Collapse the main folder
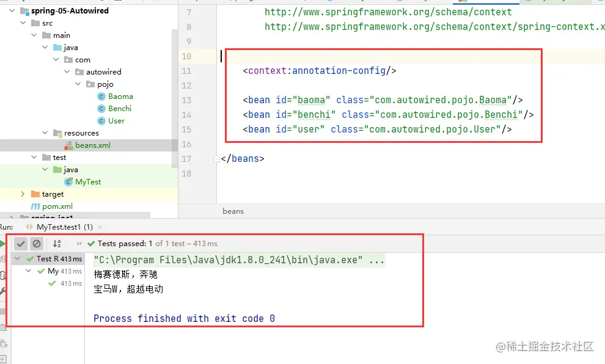 (x=34, y=35)
